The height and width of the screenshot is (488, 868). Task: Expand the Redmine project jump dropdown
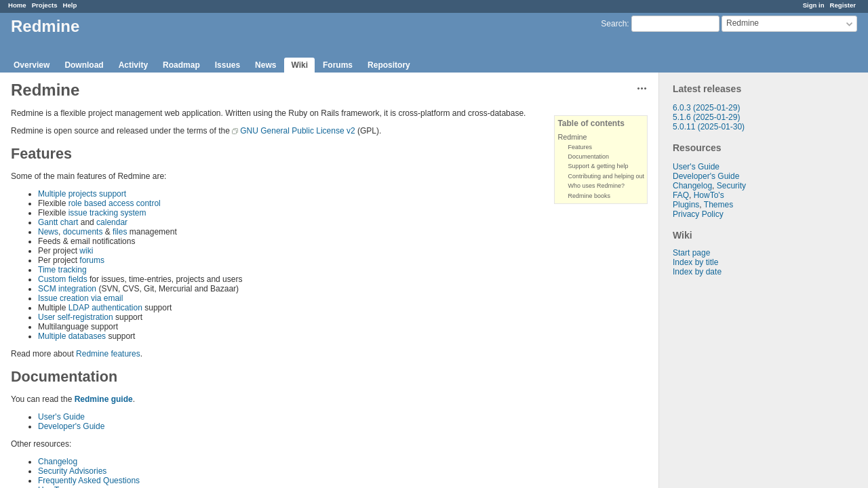pos(789,24)
